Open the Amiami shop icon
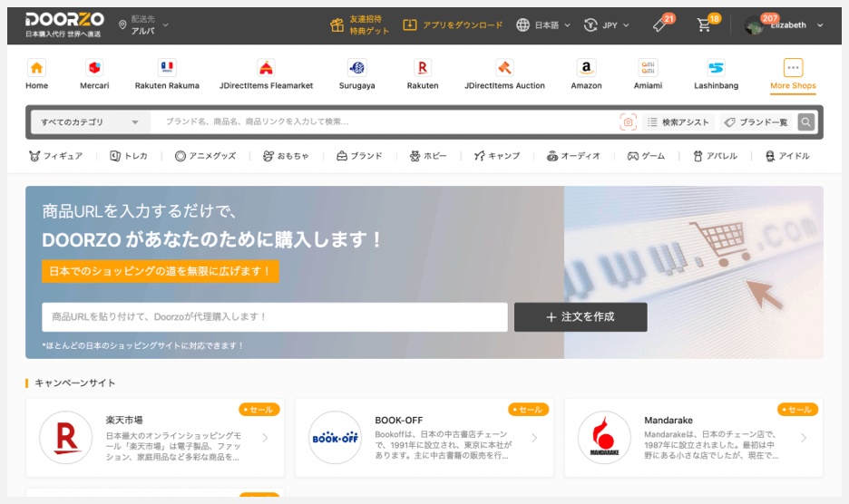Image resolution: width=849 pixels, height=504 pixels. tap(648, 68)
